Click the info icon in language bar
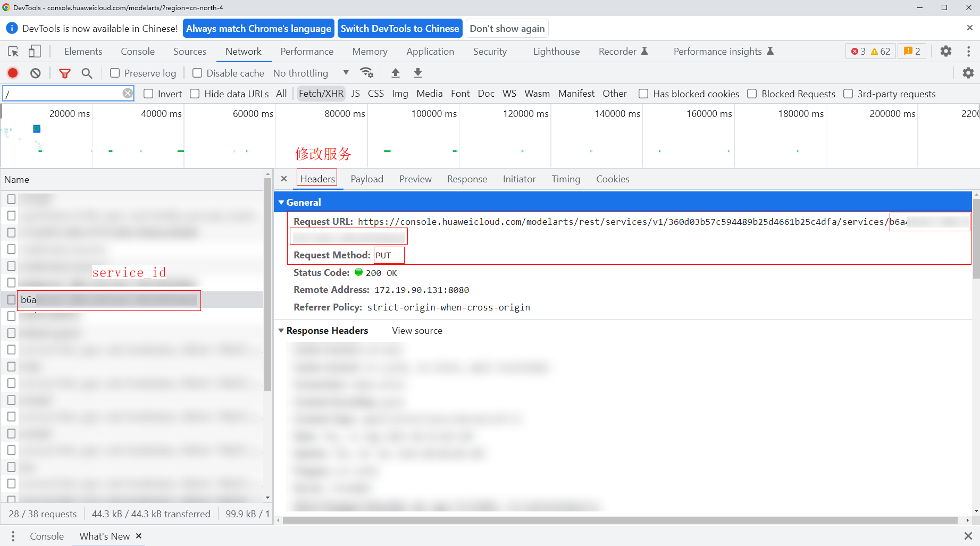The image size is (980, 546). click(x=12, y=28)
